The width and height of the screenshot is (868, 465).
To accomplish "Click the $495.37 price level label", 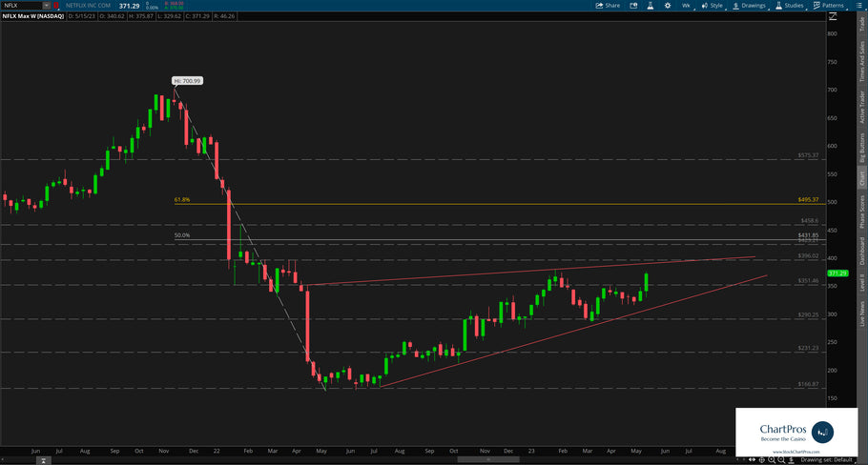I will [x=808, y=199].
